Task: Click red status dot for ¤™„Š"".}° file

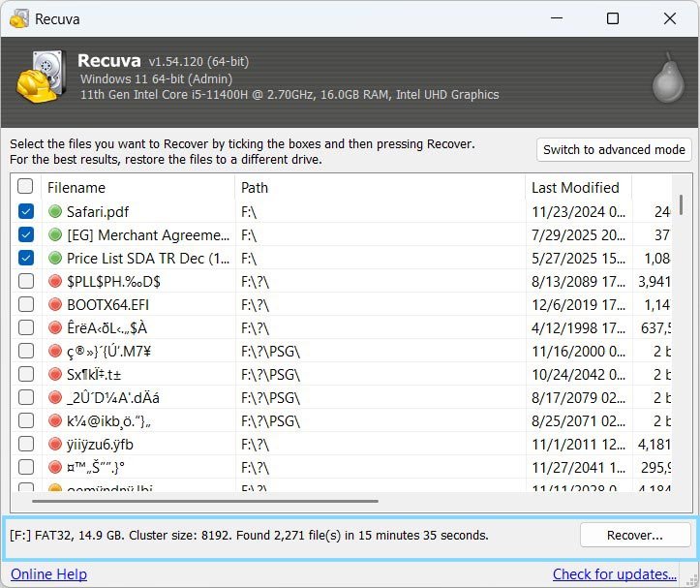Action: [x=55, y=467]
